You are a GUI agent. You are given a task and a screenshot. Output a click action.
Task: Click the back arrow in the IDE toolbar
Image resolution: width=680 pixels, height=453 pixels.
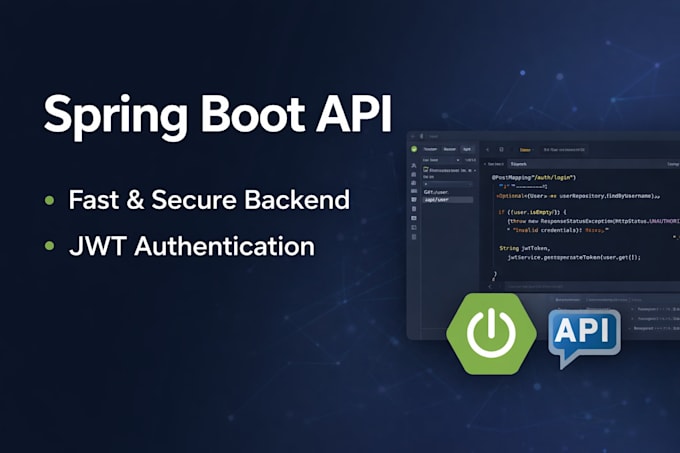(x=487, y=150)
